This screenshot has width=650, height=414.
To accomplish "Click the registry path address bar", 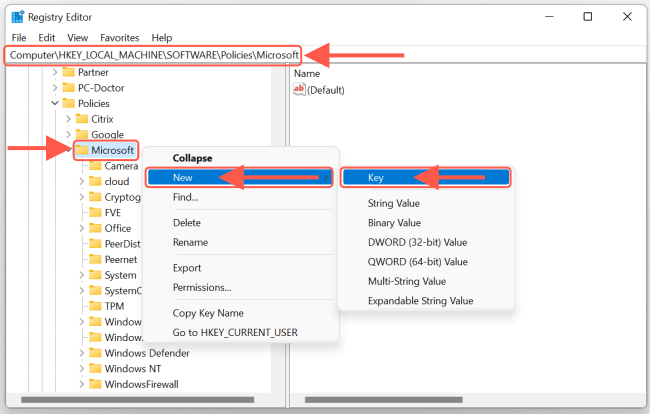I will [x=155, y=54].
